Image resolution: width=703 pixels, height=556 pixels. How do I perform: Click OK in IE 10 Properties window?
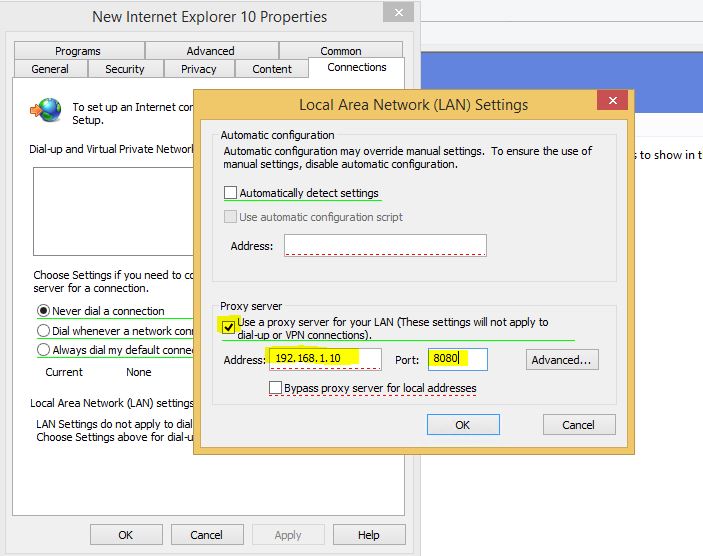[x=126, y=534]
